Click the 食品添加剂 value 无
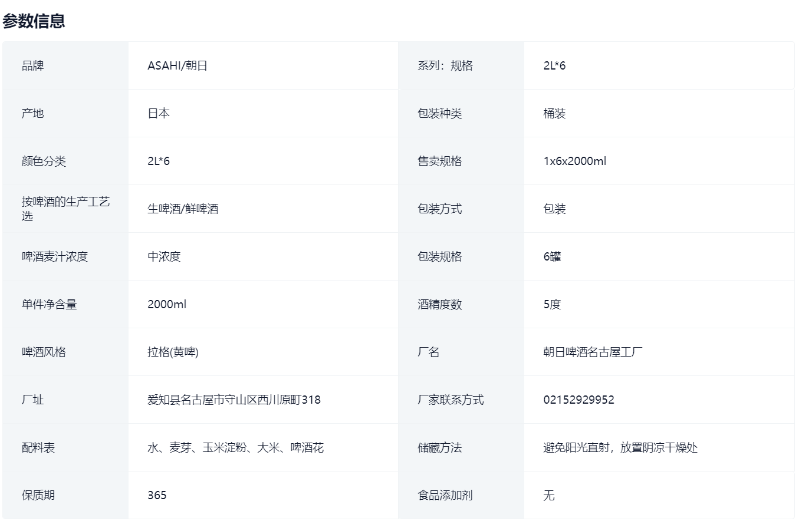This screenshot has width=812, height=531. click(548, 495)
